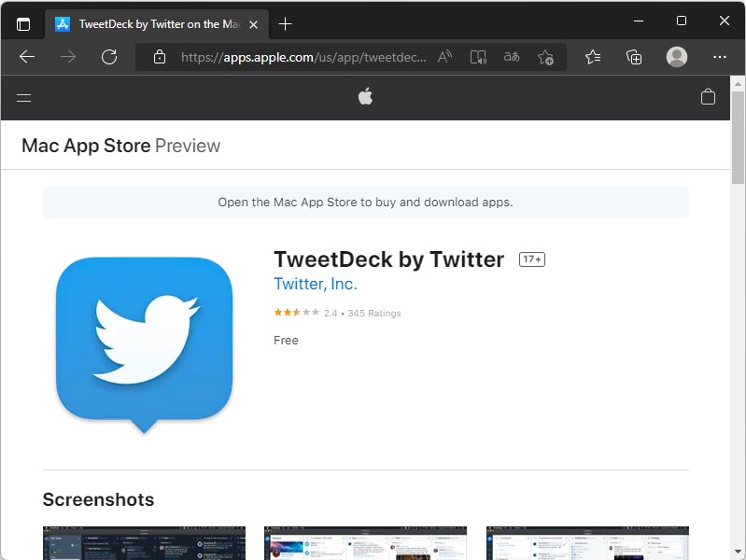The height and width of the screenshot is (560, 746).
Task: Click the vertical scrollbar thumb
Action: click(738, 137)
